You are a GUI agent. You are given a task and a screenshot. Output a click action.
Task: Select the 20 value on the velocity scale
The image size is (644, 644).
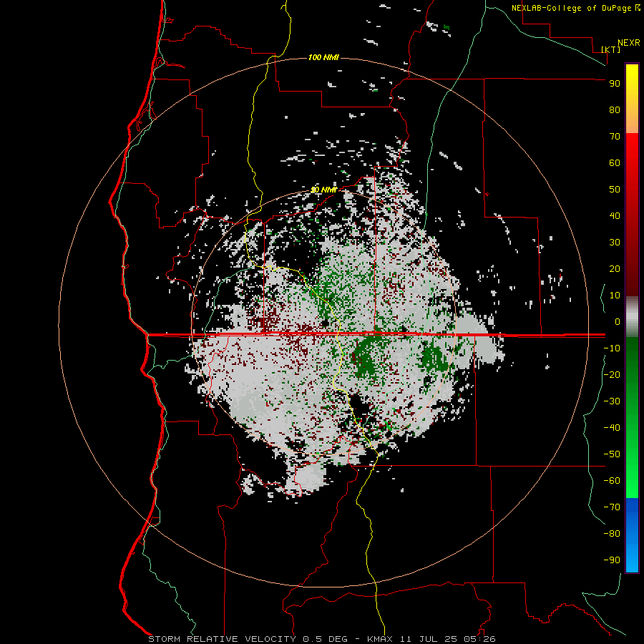[x=615, y=269]
